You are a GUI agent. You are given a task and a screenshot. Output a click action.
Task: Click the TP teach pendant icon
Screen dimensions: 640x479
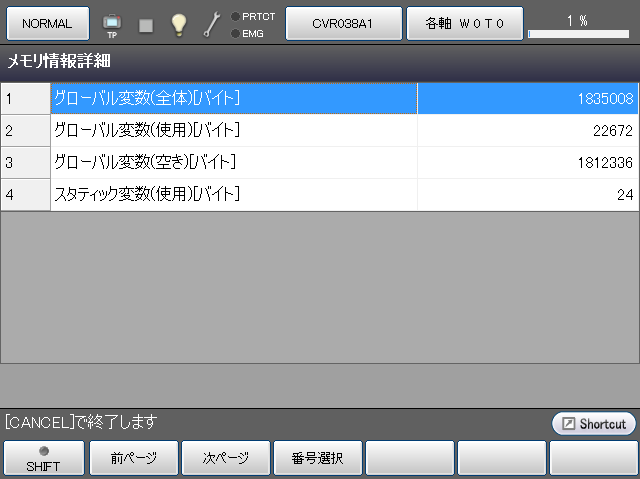tap(111, 23)
